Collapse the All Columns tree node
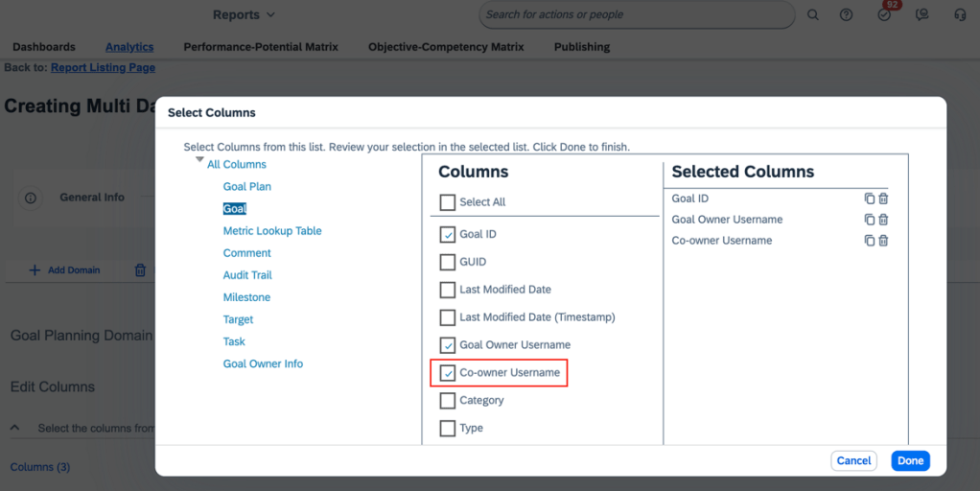 [199, 161]
